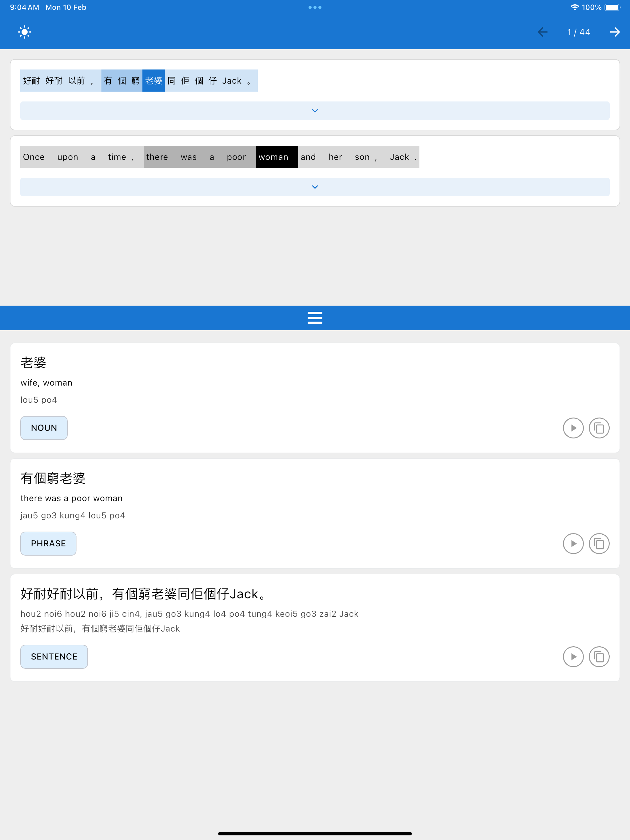Select the highlighted English word 'woman'
The image size is (630, 840).
click(277, 157)
